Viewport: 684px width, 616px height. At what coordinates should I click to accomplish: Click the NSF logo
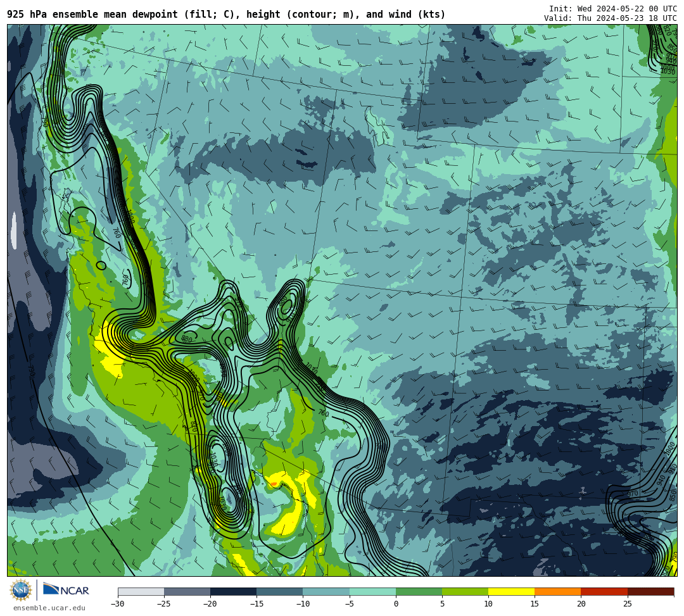(x=21, y=591)
